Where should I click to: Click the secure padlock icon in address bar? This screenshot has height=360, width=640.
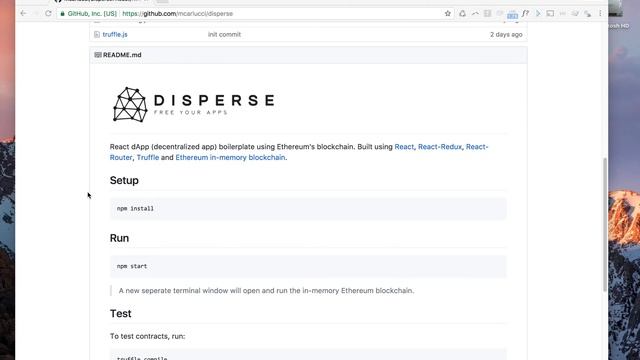coord(62,13)
